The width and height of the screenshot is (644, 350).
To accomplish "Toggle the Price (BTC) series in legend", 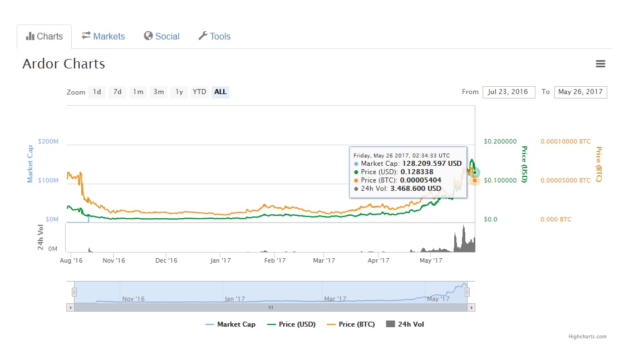I will click(x=351, y=324).
